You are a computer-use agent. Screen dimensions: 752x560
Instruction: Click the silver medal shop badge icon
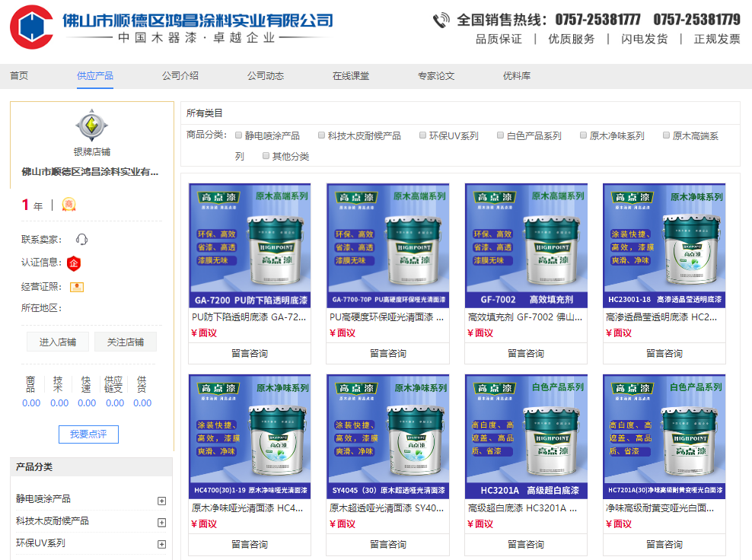click(x=92, y=126)
